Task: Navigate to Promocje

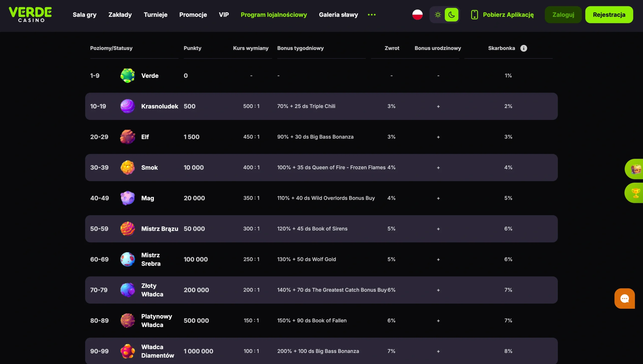Action: 193,15
